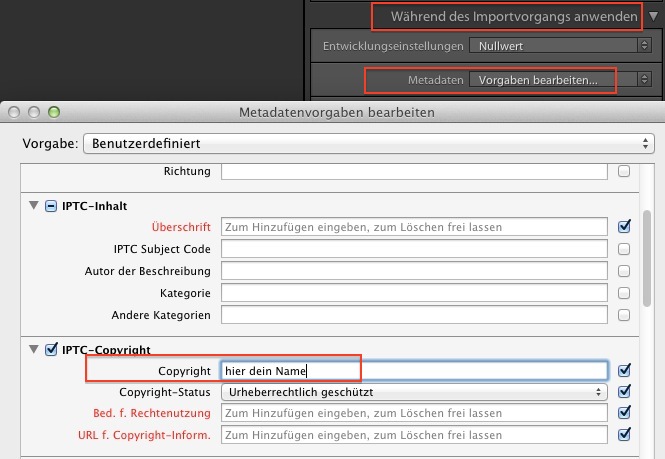Click the Bed. f. Rechtenutzung field
665x459 pixels.
pyautogui.click(x=414, y=413)
